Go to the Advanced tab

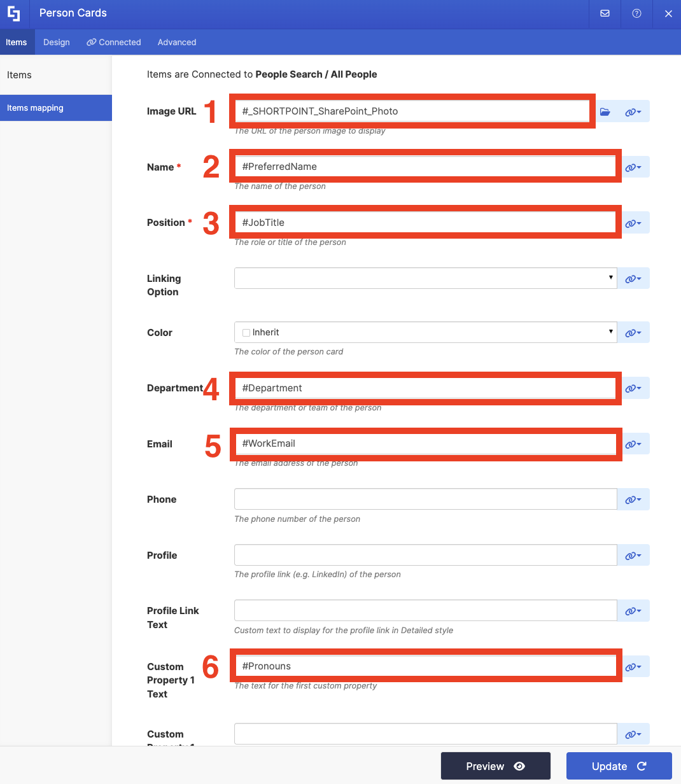tap(177, 42)
